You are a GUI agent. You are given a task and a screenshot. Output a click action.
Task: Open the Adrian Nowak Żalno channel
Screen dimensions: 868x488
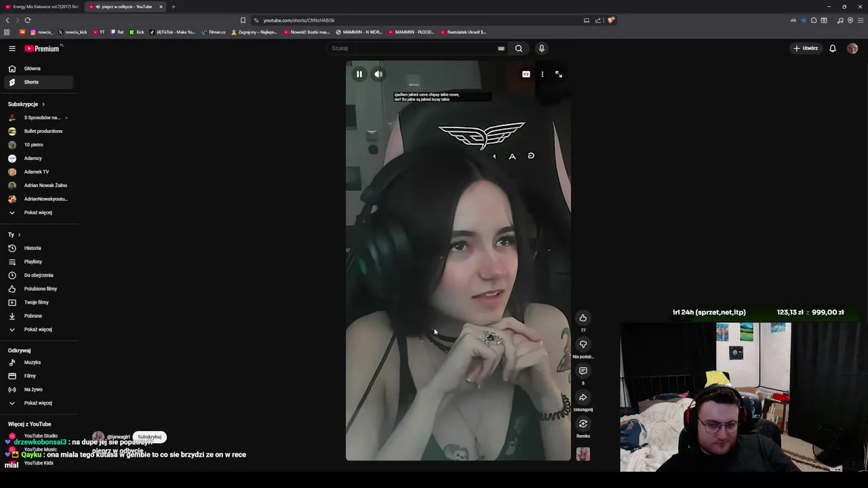click(39, 185)
